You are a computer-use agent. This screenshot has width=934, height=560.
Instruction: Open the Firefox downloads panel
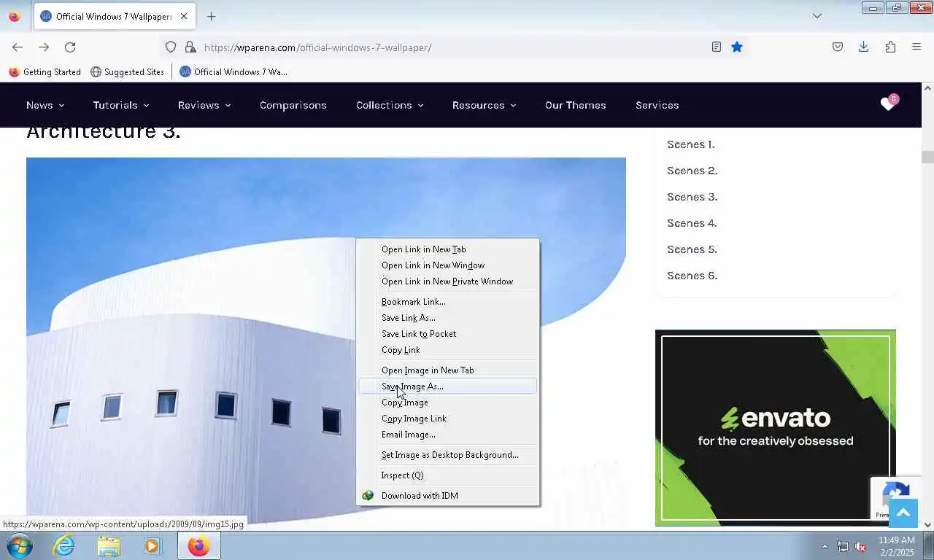(864, 47)
